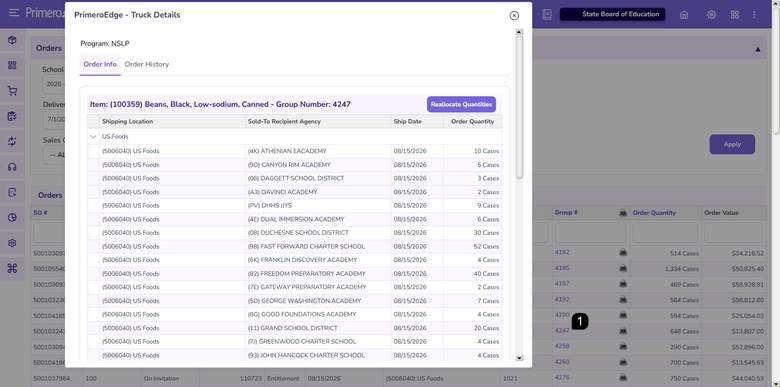Sort orders by the Group # column header

click(566, 213)
